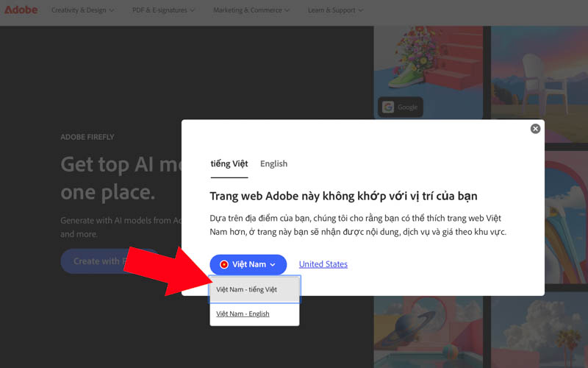The width and height of the screenshot is (588, 368).
Task: Open Marketing & Commerce menu
Action: pos(251,10)
